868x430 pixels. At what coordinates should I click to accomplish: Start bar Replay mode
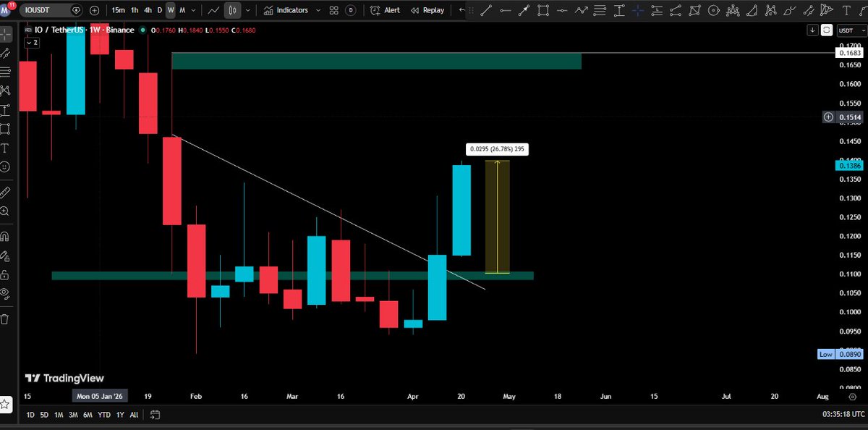click(x=427, y=10)
